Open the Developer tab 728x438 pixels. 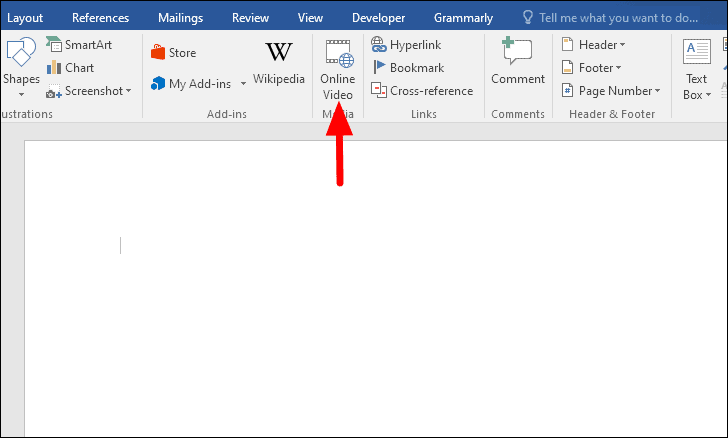pos(378,18)
